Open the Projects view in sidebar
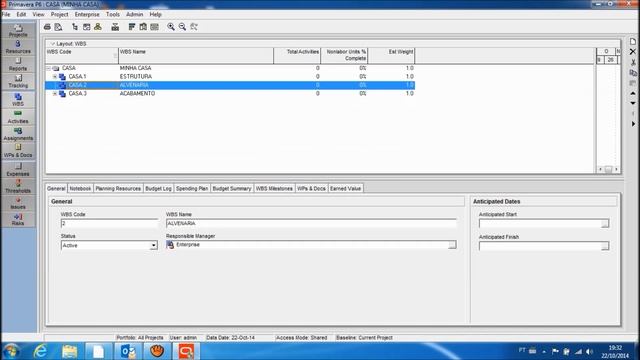The image size is (640, 360). pyautogui.click(x=18, y=31)
